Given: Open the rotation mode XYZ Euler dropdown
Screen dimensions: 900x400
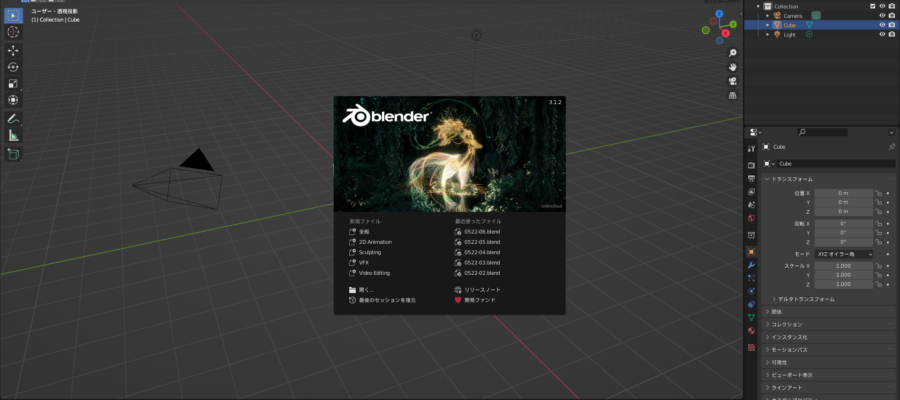Looking at the screenshot, I should [x=843, y=254].
